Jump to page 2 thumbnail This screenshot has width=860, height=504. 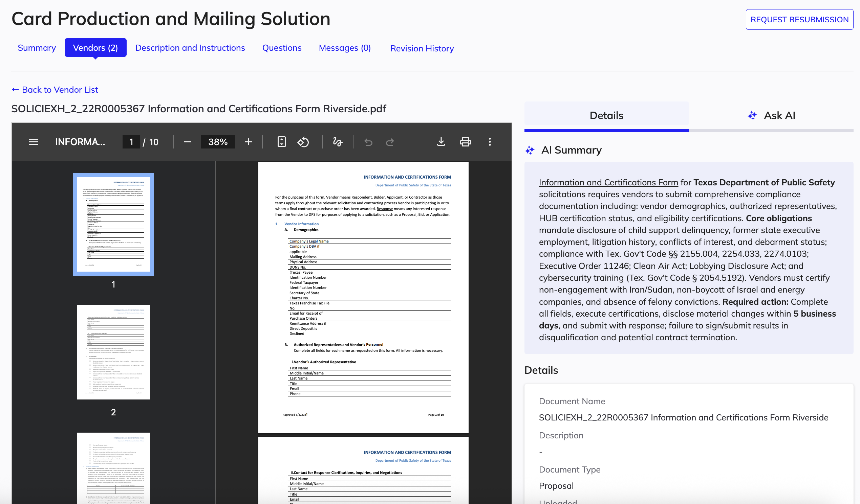(x=113, y=352)
